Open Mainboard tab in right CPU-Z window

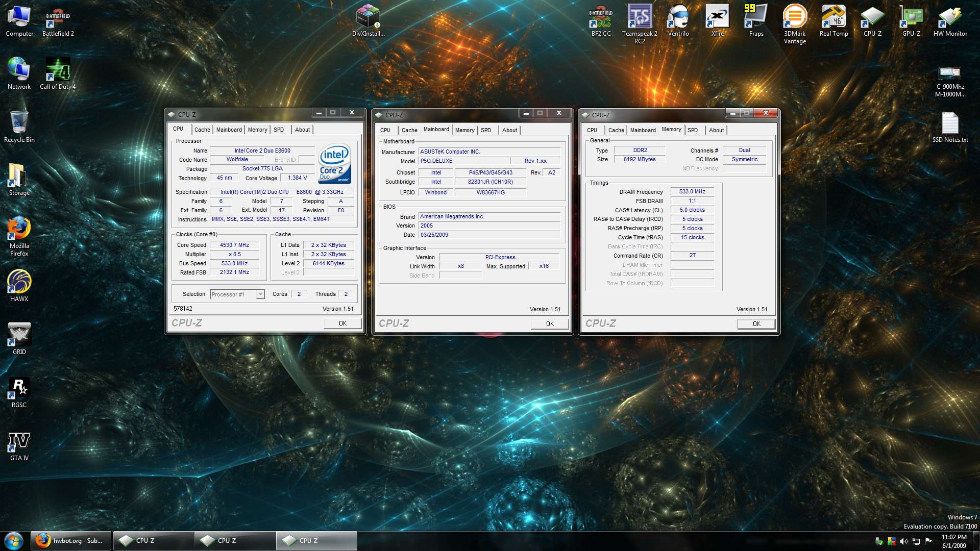[x=643, y=131]
